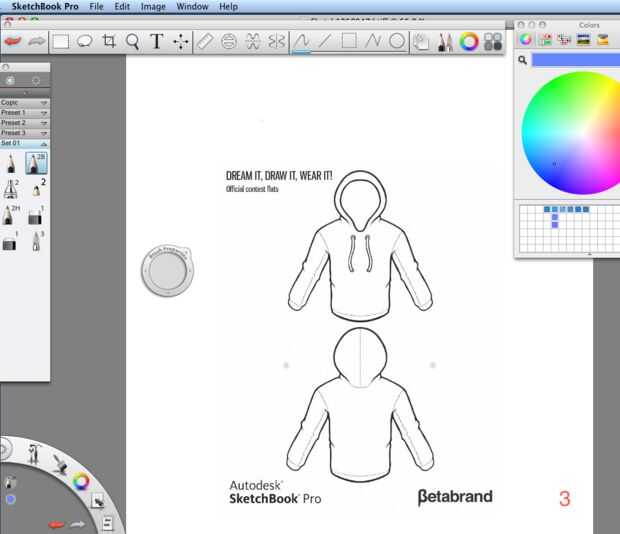Switch Colors panel to crayons mode

coord(603,40)
